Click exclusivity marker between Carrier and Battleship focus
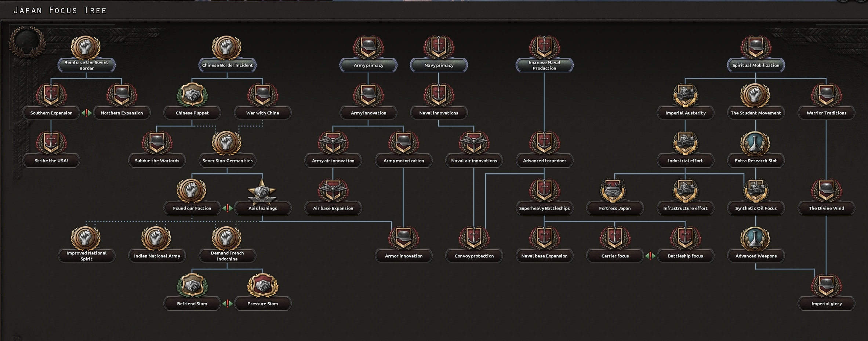The image size is (868, 341). tap(650, 256)
